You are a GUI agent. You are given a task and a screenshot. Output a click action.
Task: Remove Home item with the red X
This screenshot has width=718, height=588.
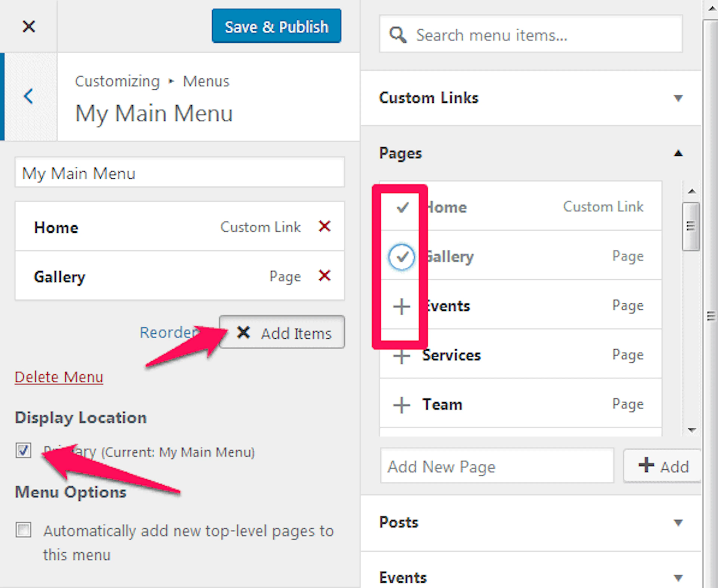[x=324, y=226]
